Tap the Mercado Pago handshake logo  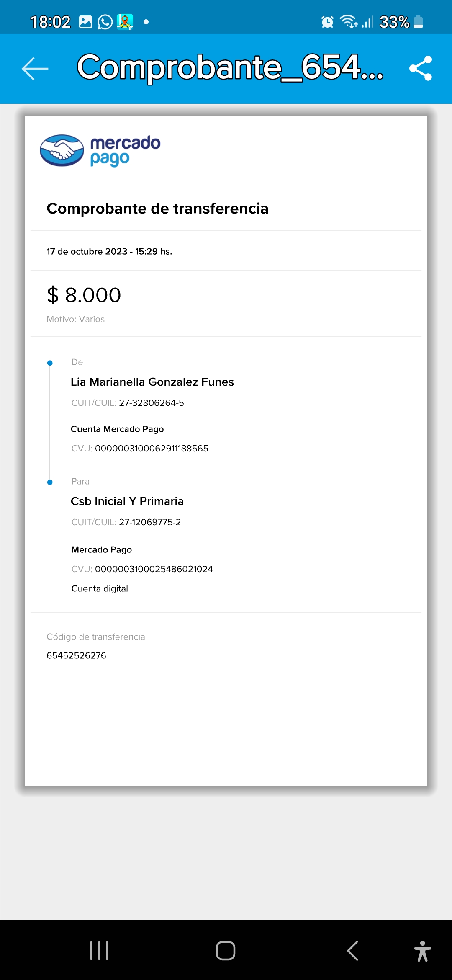[62, 150]
